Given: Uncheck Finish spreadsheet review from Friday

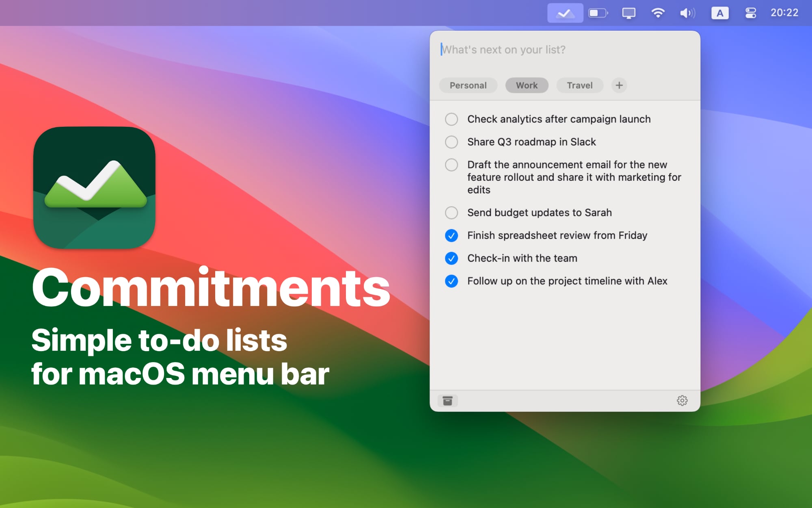Looking at the screenshot, I should click(451, 235).
